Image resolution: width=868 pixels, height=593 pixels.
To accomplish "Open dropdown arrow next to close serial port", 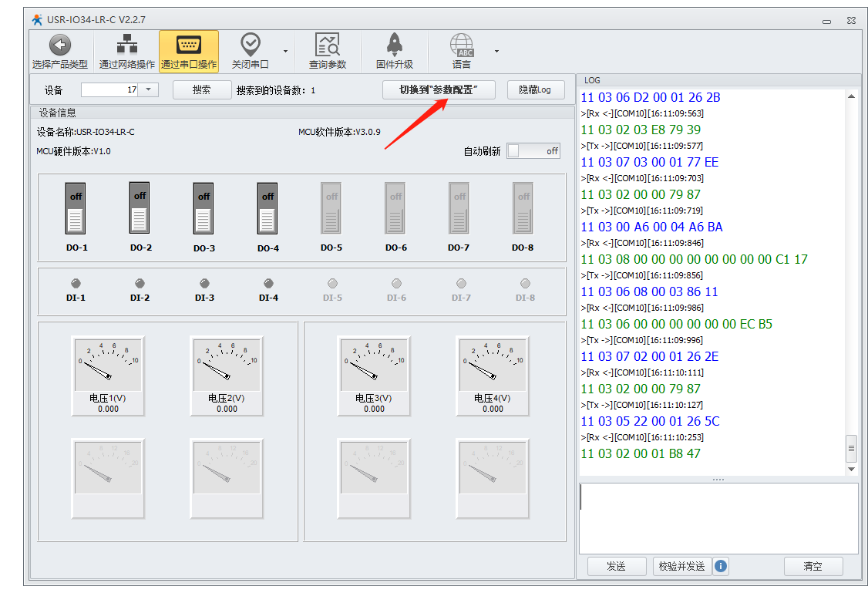I will 285,52.
